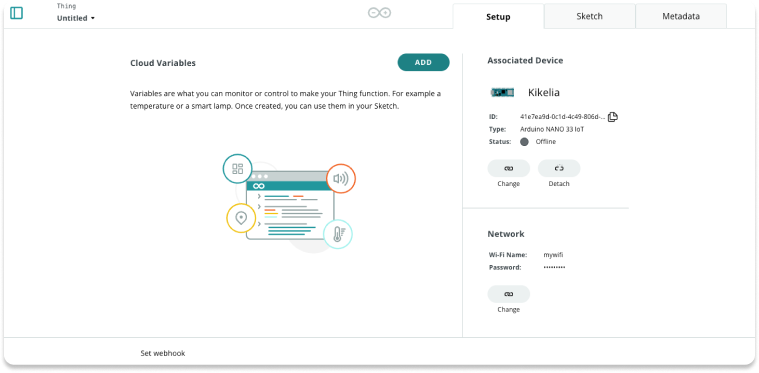759x373 pixels.
Task: Click the mywifi Wi-Fi name value
Action: (553, 255)
